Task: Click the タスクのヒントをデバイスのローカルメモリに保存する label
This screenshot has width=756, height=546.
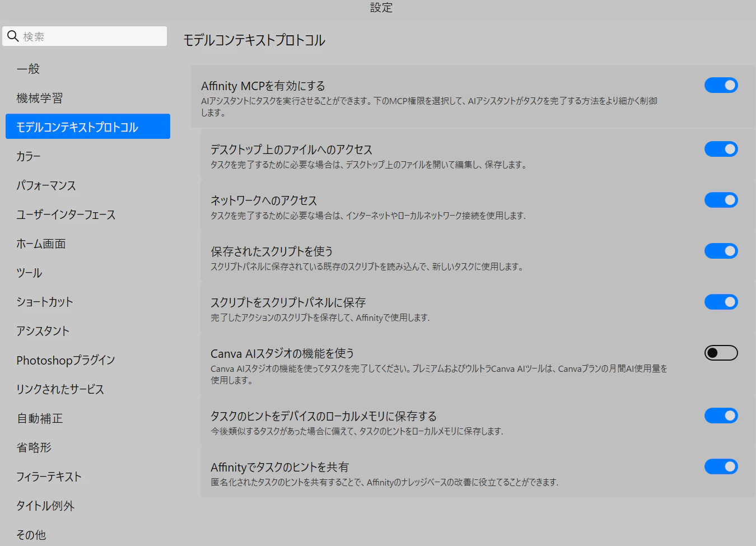Action: (324, 416)
